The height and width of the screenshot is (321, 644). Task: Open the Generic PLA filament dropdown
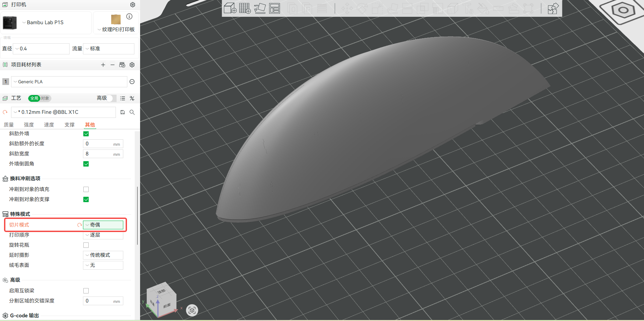click(x=69, y=82)
